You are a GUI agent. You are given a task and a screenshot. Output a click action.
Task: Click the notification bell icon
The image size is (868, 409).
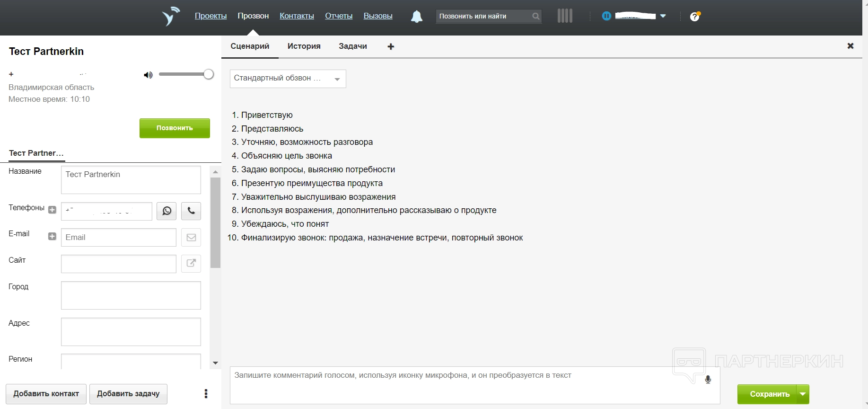coord(416,17)
